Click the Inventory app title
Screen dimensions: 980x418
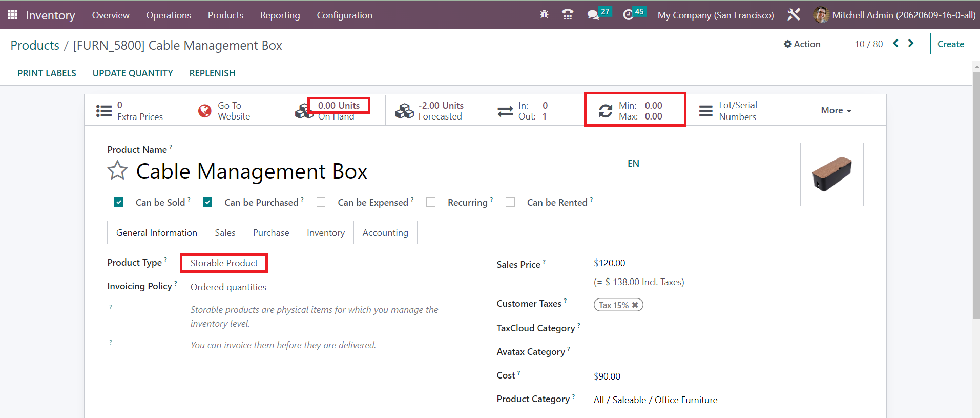coord(50,15)
